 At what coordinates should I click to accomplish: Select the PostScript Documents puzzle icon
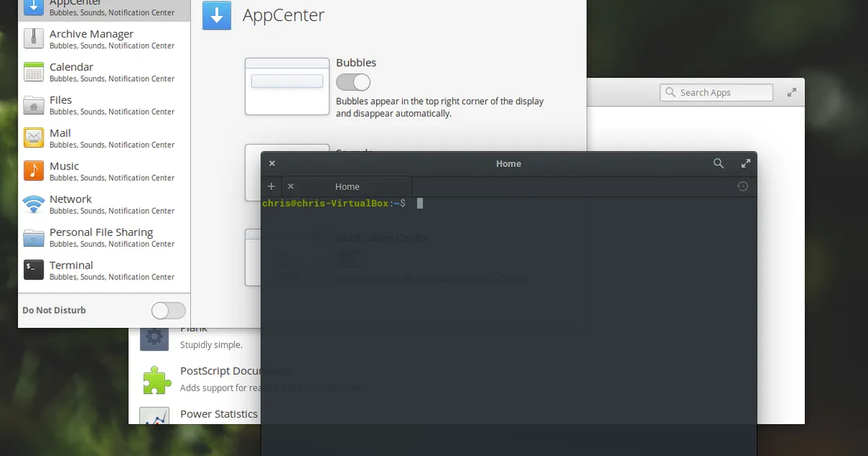[x=156, y=379]
